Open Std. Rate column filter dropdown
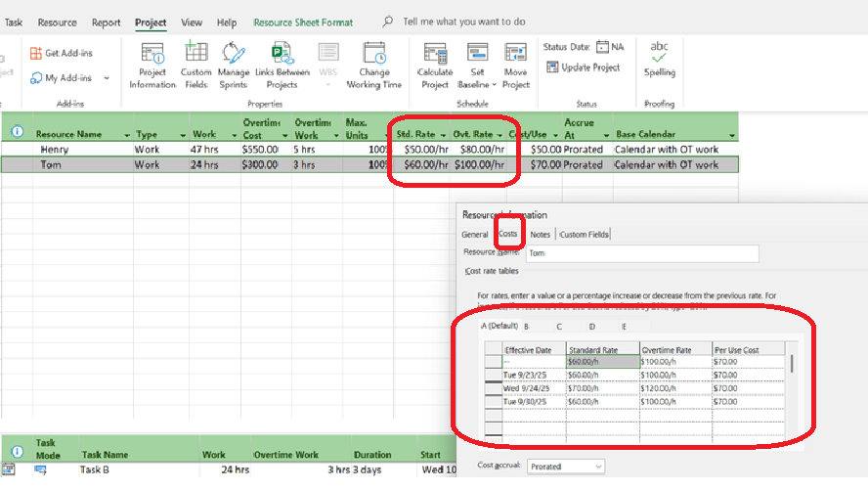 point(443,135)
